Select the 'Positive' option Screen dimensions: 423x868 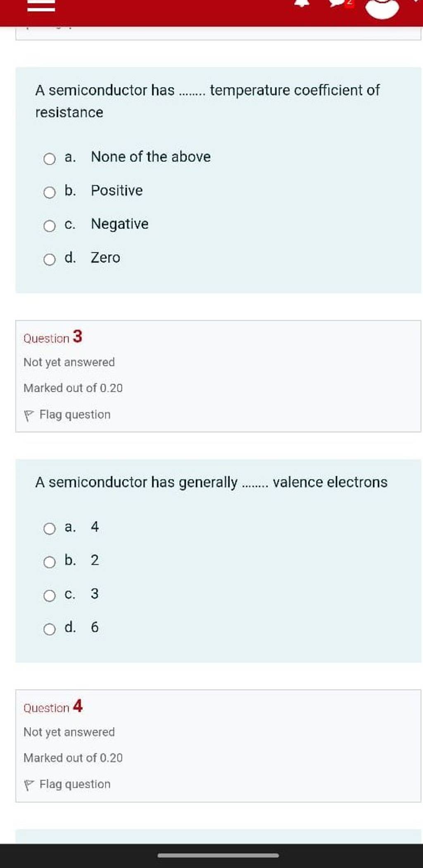pyautogui.click(x=50, y=191)
